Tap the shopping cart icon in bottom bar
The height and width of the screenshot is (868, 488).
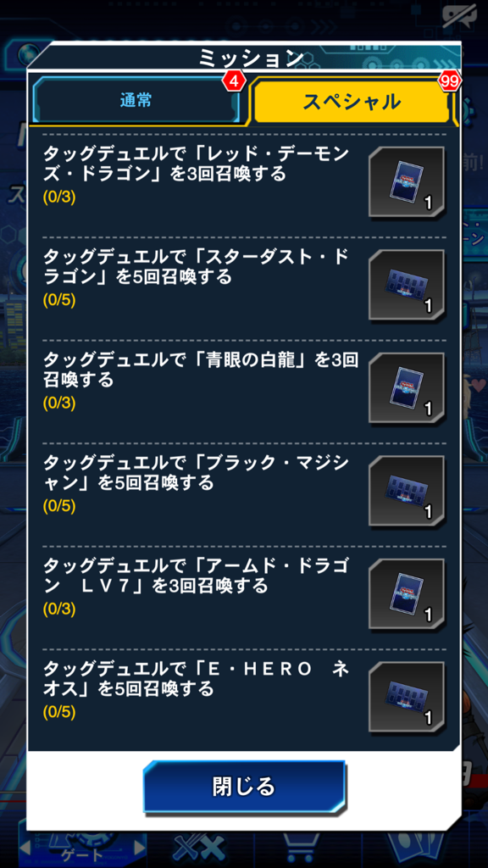click(x=301, y=849)
